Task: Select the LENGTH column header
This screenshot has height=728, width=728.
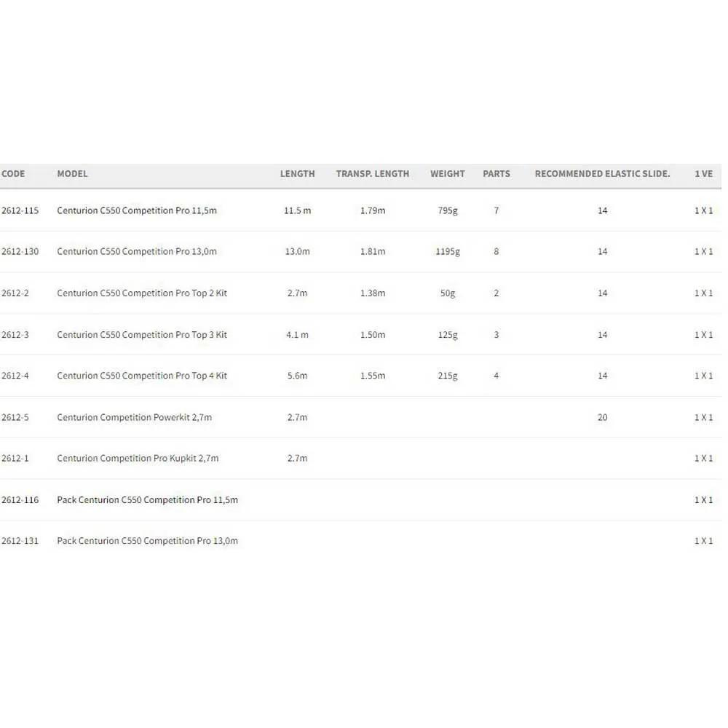Action: coord(297,174)
